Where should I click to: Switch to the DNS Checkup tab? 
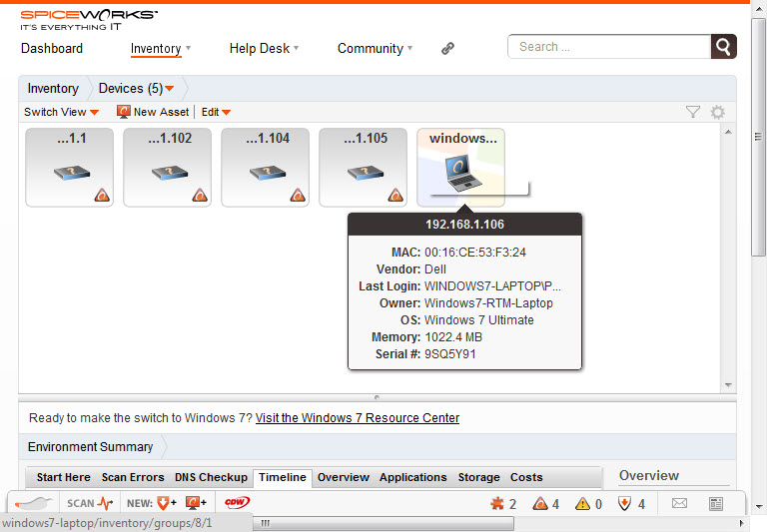point(211,477)
